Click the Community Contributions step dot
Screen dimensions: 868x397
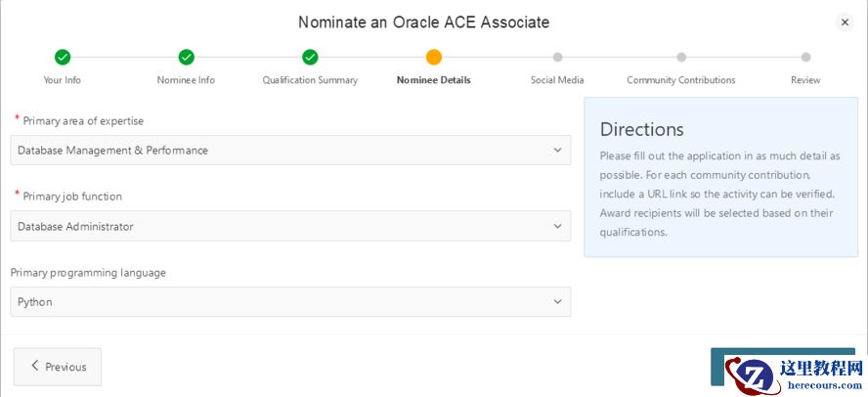pos(681,58)
